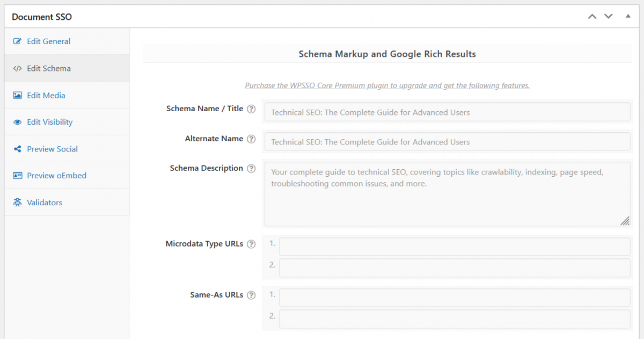Image resolution: width=644 pixels, height=339 pixels.
Task: Open help for Same-As URLs
Action: click(251, 295)
